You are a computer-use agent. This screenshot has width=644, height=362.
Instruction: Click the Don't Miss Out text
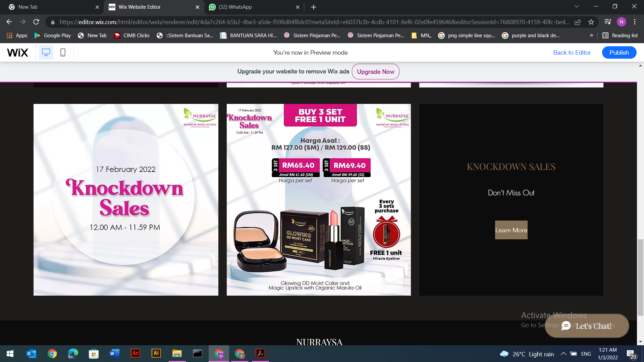[511, 193]
